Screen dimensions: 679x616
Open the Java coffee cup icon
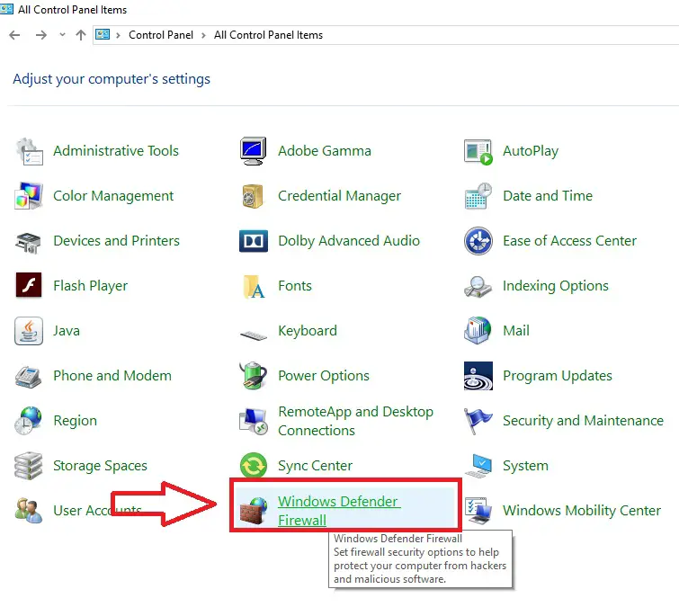[x=29, y=331]
